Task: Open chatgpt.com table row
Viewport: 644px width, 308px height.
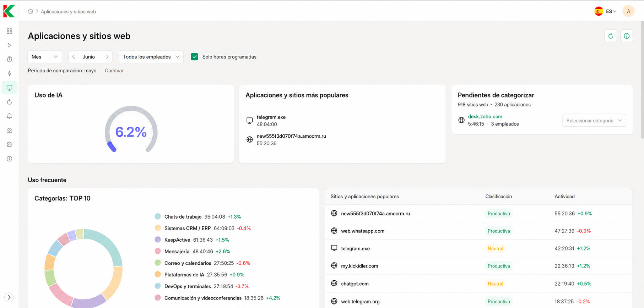Action: [x=478, y=284]
